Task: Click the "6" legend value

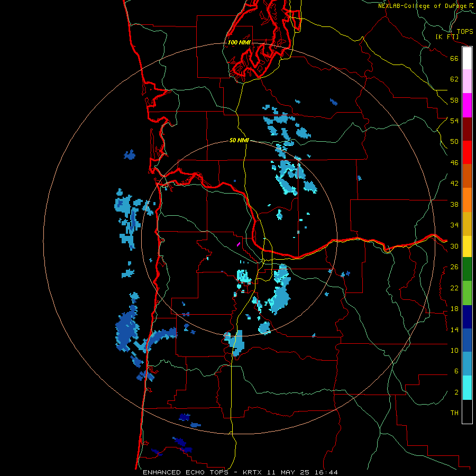Action: tap(456, 371)
